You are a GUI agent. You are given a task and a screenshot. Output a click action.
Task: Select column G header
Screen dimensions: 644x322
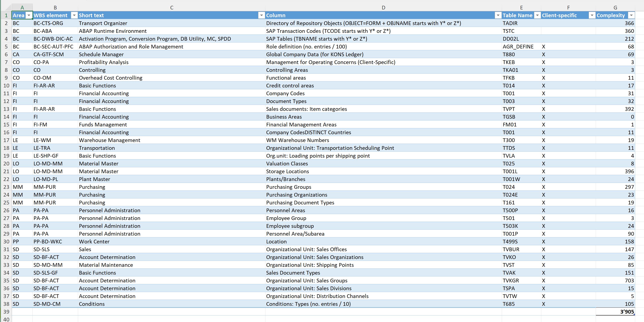pos(615,7)
